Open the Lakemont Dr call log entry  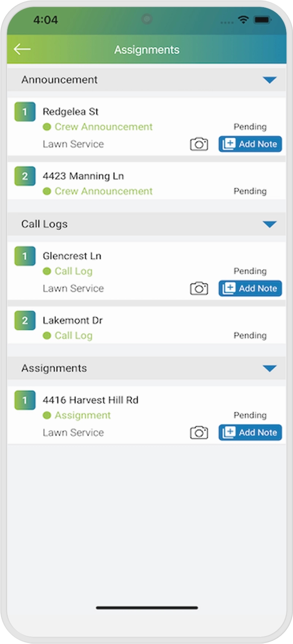pyautogui.click(x=73, y=320)
